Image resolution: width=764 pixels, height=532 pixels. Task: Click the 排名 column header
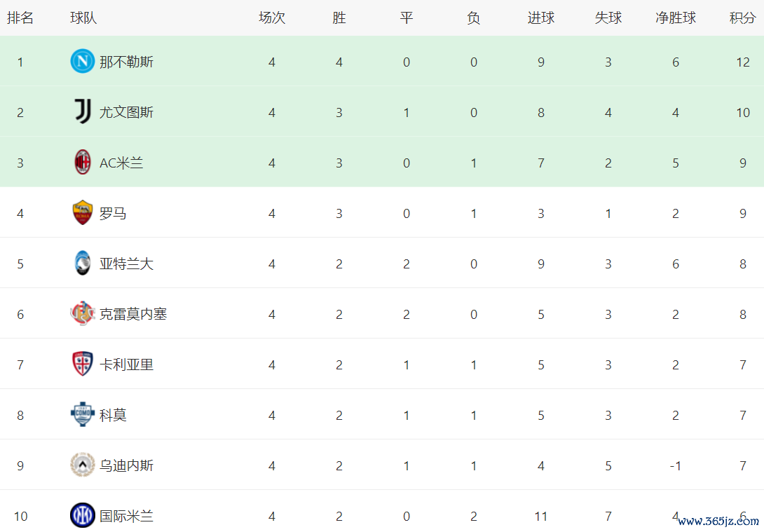tap(20, 18)
